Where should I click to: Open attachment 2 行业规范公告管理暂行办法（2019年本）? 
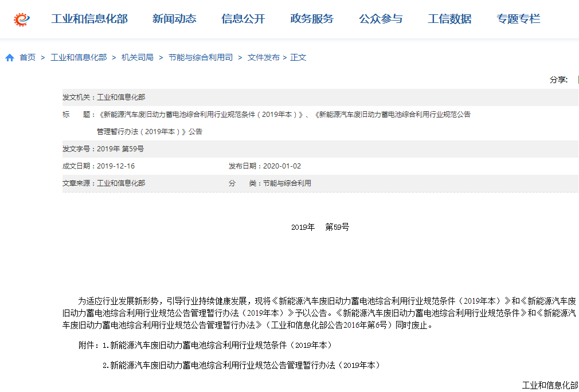coord(241,366)
